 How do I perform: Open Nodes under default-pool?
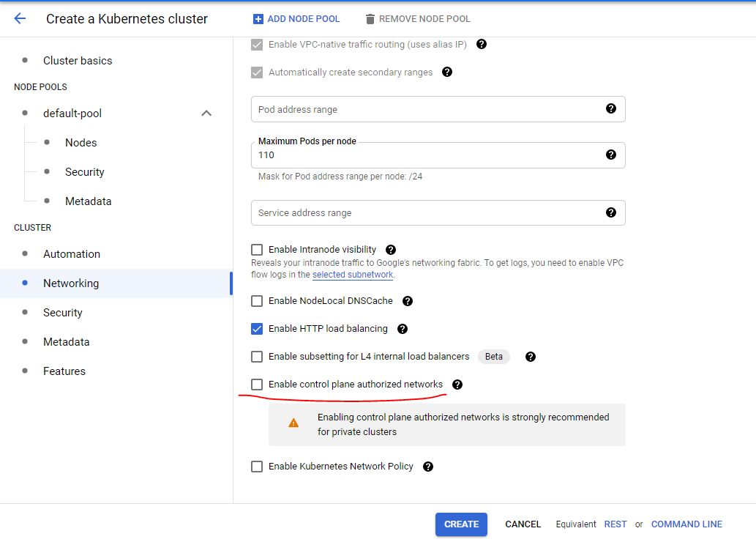coord(81,142)
